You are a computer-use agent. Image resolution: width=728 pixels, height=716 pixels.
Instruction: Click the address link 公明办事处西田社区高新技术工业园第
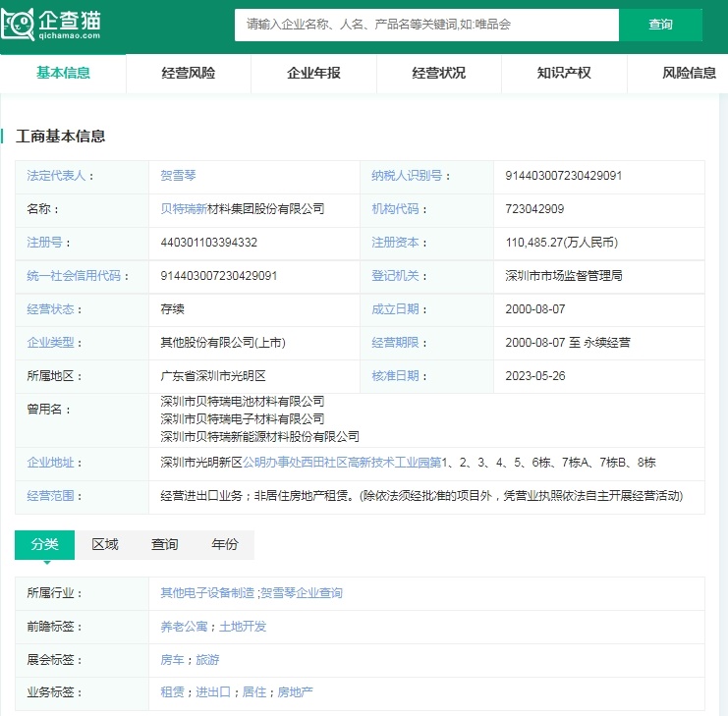coord(343,463)
